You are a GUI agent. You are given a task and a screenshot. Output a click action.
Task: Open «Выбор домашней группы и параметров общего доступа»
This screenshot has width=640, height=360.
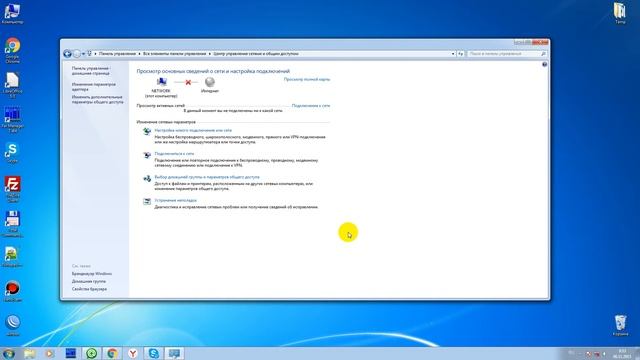tap(207, 177)
